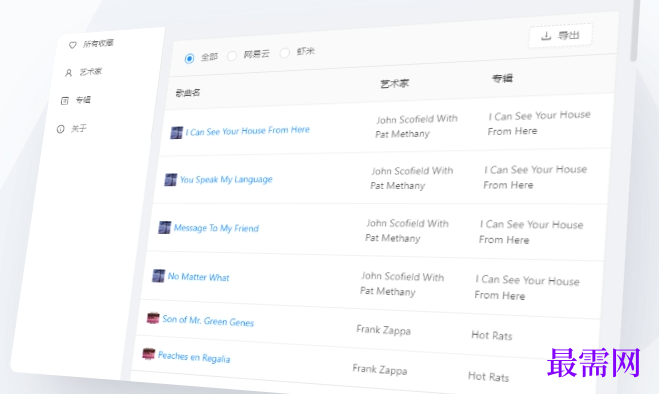Select the 全部 radio button
Screen dimensions: 659x394
(189, 58)
